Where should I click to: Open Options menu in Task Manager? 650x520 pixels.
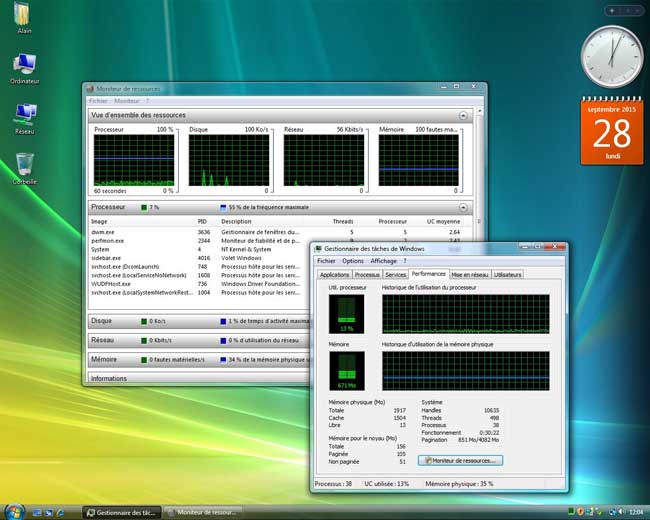pos(353,261)
